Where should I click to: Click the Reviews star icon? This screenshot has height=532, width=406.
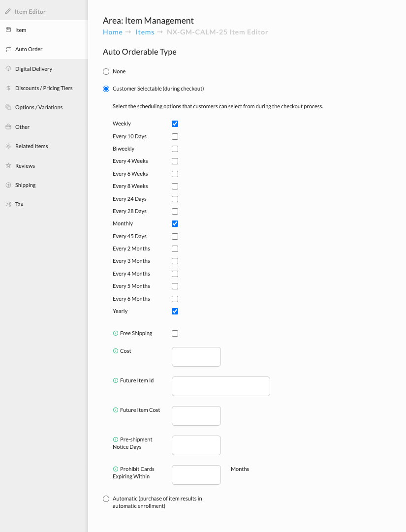[x=8, y=165]
